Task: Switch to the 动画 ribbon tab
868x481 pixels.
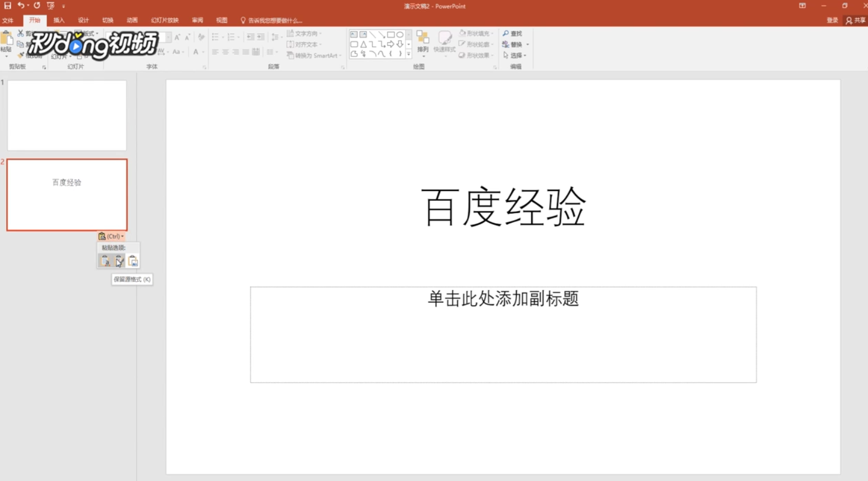Action: tap(132, 20)
